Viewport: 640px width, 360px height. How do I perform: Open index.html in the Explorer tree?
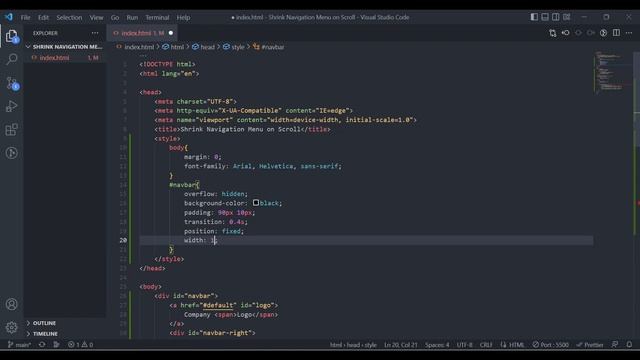pyautogui.click(x=64, y=58)
